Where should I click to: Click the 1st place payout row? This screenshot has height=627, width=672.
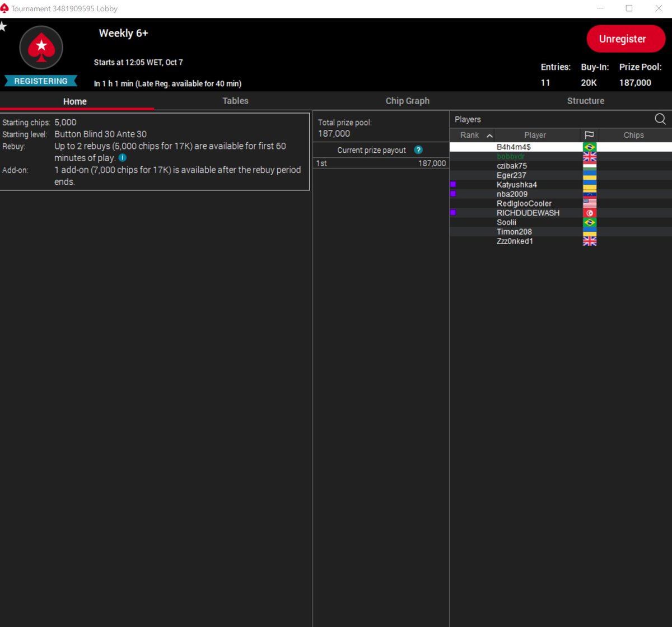pos(381,163)
